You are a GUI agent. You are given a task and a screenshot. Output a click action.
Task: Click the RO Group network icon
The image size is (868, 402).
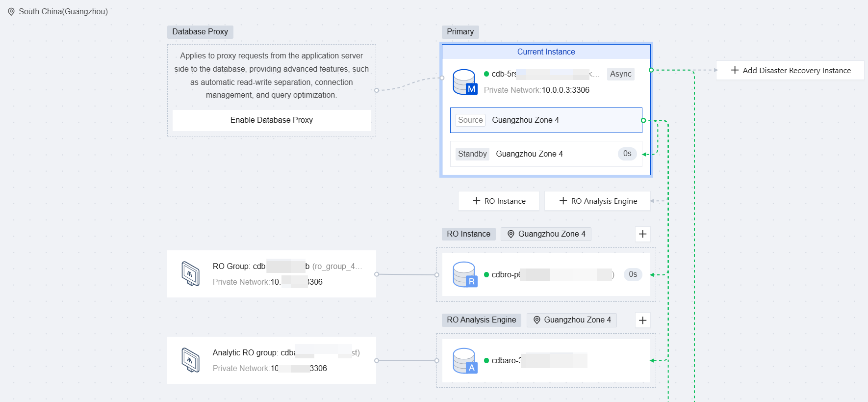pos(190,274)
